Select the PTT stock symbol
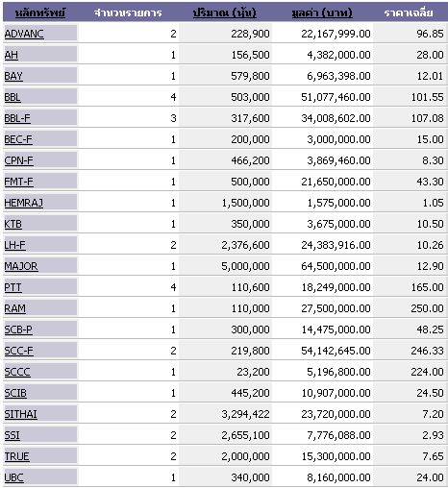The width and height of the screenshot is (448, 488). (12, 287)
